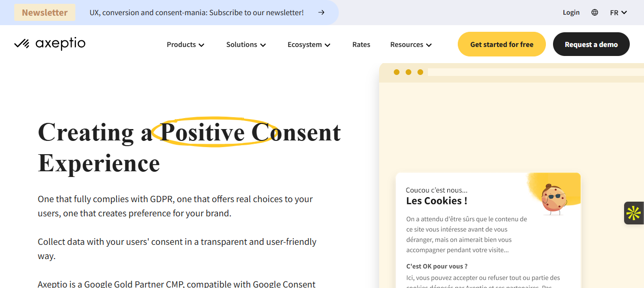Open the newsletter subscribe banner text

pyautogui.click(x=197, y=13)
